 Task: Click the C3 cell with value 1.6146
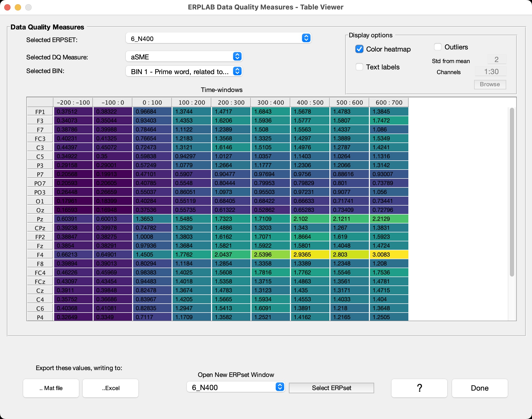tap(231, 147)
